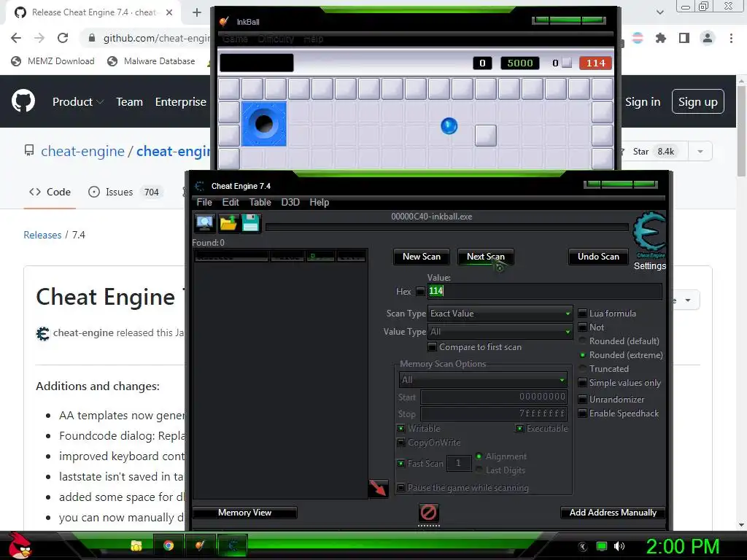The height and width of the screenshot is (560, 747).
Task: Toggle Simple values only checkbox
Action: [x=582, y=383]
